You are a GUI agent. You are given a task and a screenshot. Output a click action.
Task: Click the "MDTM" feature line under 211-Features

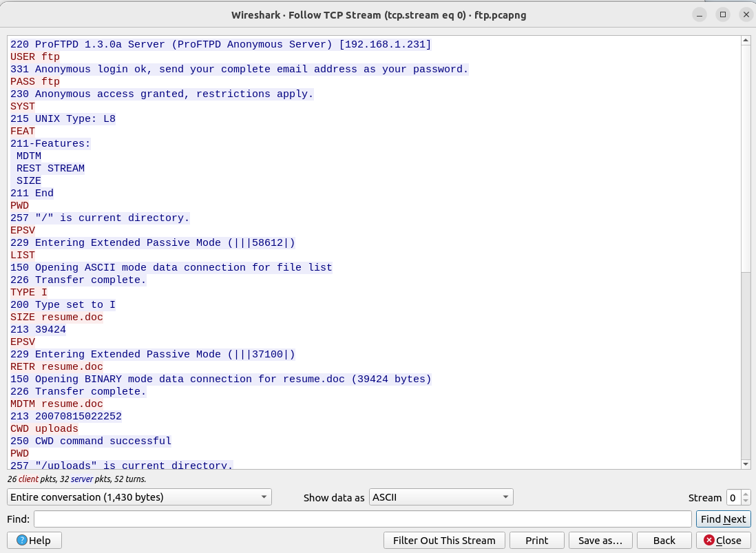coord(29,156)
